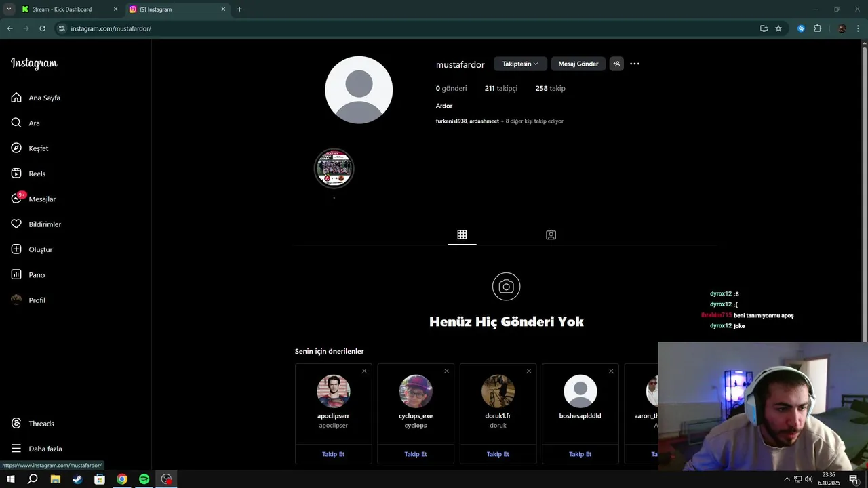This screenshot has height=488, width=868.
Task: Open browser extensions puzzle icon
Action: coord(817,28)
